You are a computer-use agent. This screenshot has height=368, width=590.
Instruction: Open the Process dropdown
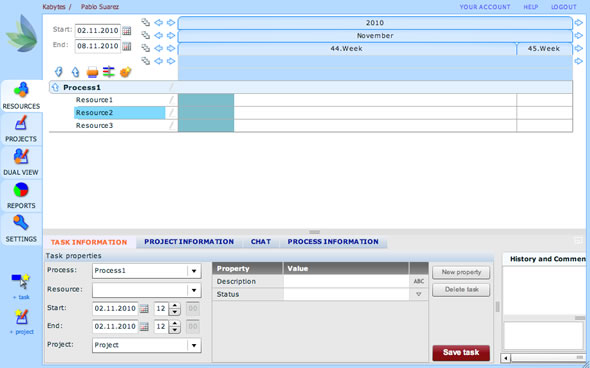[194, 271]
